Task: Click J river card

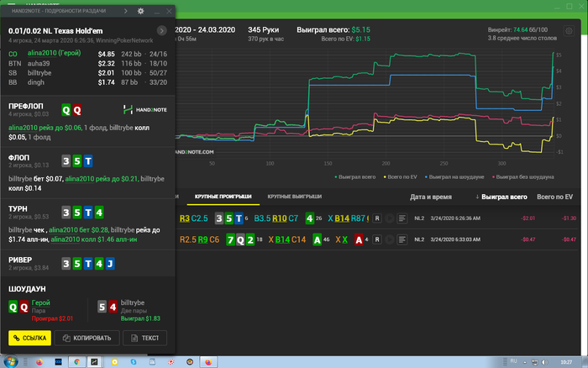Action: pos(110,264)
